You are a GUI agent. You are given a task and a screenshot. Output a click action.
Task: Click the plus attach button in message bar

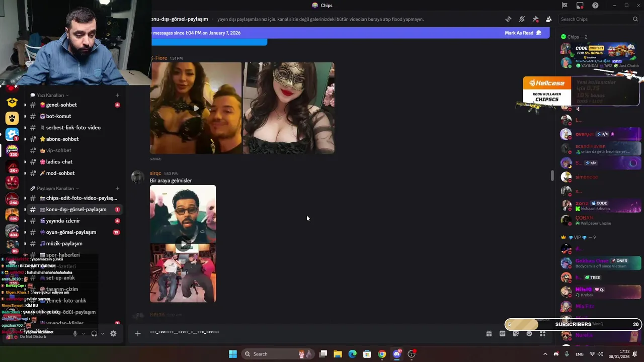pos(137,333)
